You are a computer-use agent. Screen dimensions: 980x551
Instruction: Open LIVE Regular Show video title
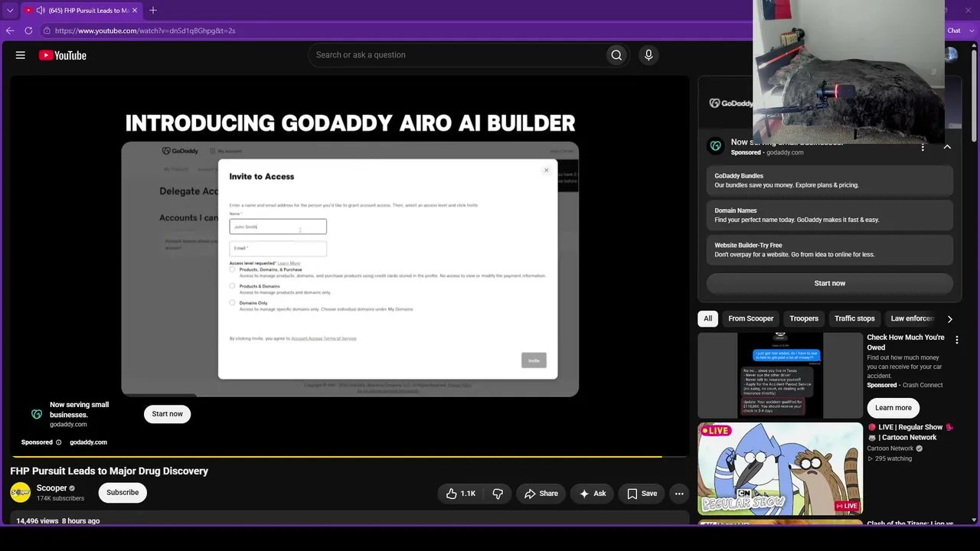pyautogui.click(x=911, y=432)
